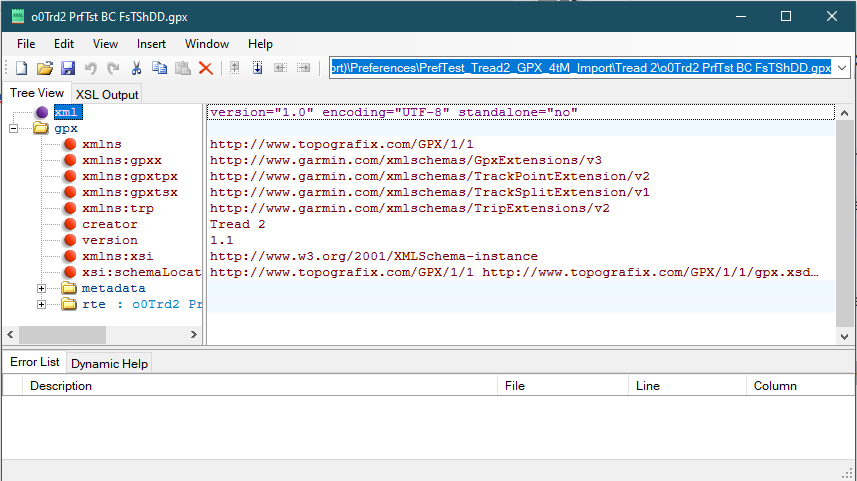
Task: Click the tree pane horizontal scrollbar thumb
Action: coord(62,334)
